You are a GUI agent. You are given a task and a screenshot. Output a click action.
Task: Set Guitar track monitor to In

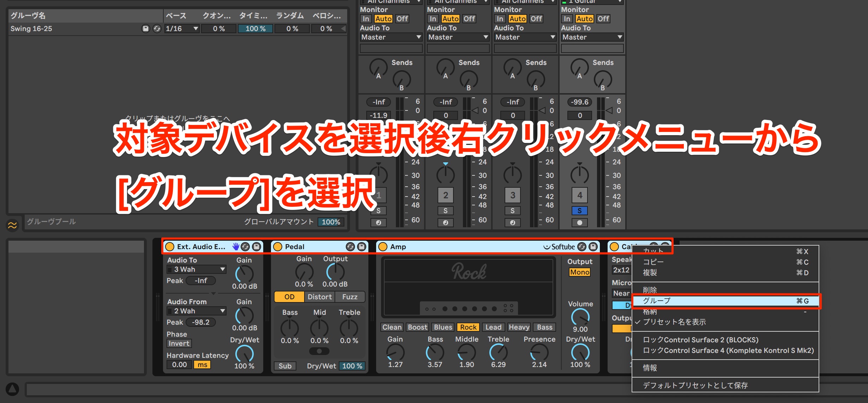point(567,19)
